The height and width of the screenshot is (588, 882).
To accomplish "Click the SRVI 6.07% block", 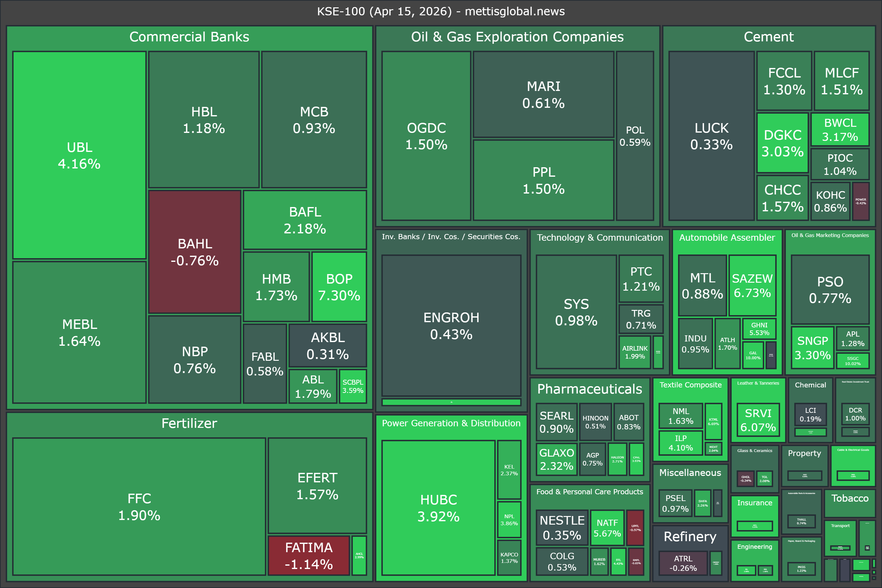I will point(758,420).
